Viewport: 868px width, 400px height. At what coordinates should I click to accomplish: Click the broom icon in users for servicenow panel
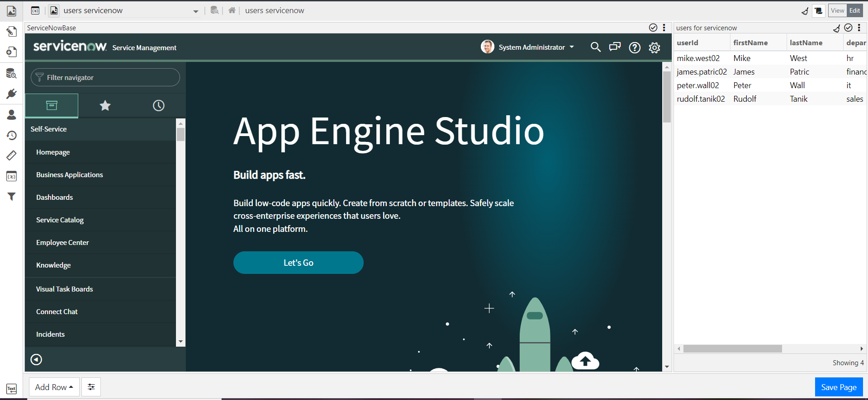pyautogui.click(x=837, y=28)
